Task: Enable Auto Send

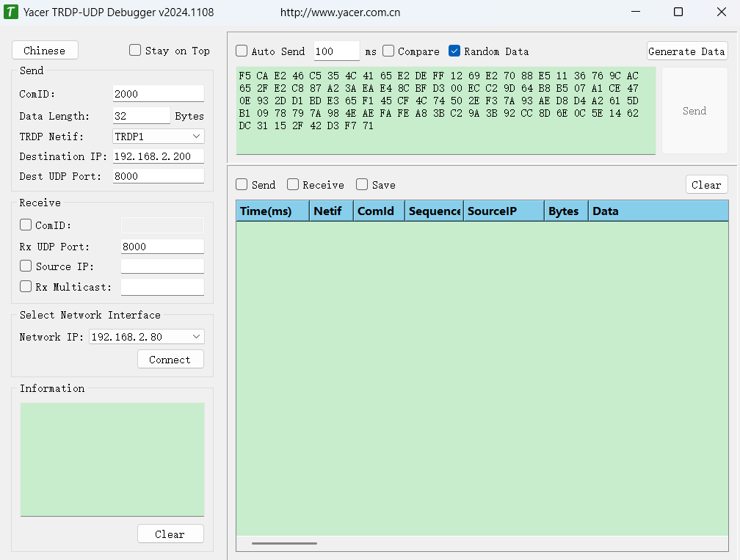Action: click(x=242, y=51)
